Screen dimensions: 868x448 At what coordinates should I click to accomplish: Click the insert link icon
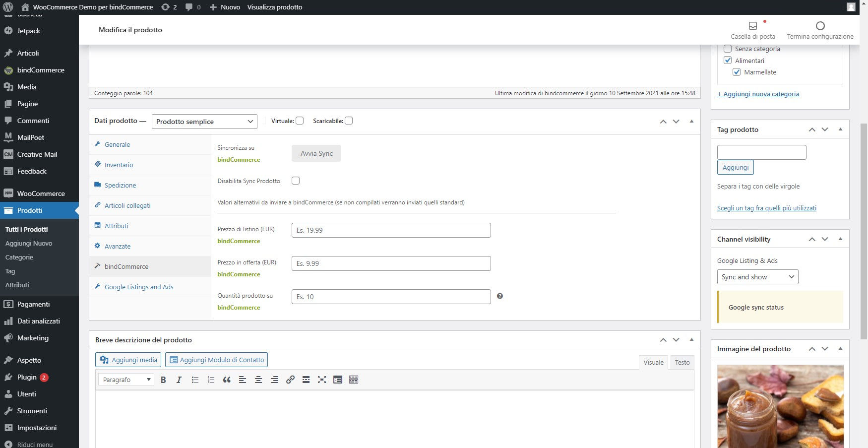290,380
